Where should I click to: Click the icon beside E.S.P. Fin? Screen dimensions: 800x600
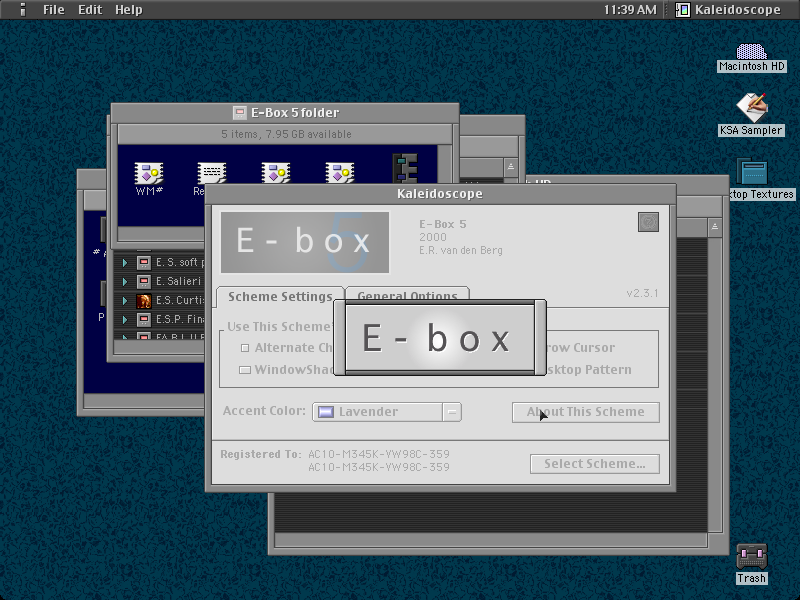144,320
